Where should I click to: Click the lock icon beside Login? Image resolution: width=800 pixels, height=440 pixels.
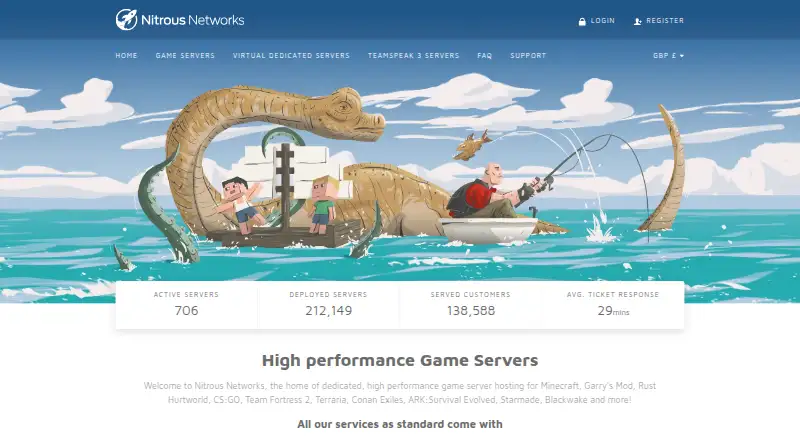point(582,21)
